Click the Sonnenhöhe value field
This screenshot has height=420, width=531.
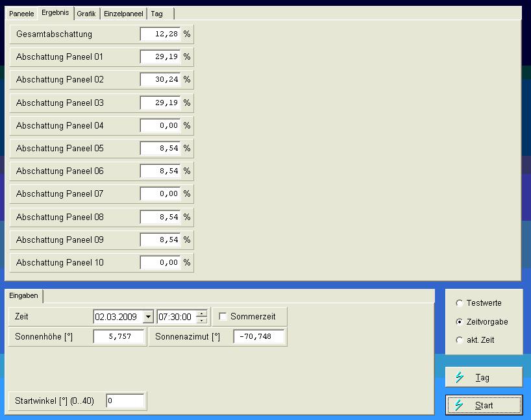pos(118,337)
